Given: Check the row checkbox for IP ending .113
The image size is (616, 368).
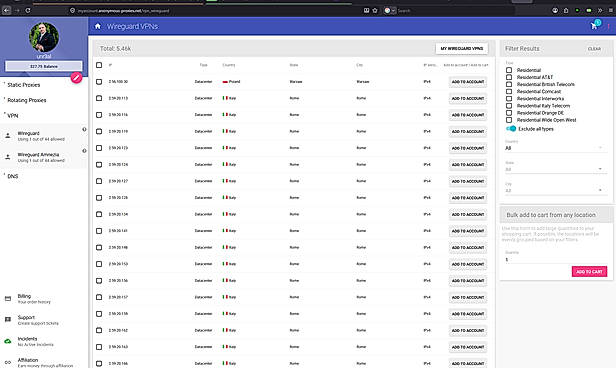Looking at the screenshot, I should pyautogui.click(x=99, y=98).
